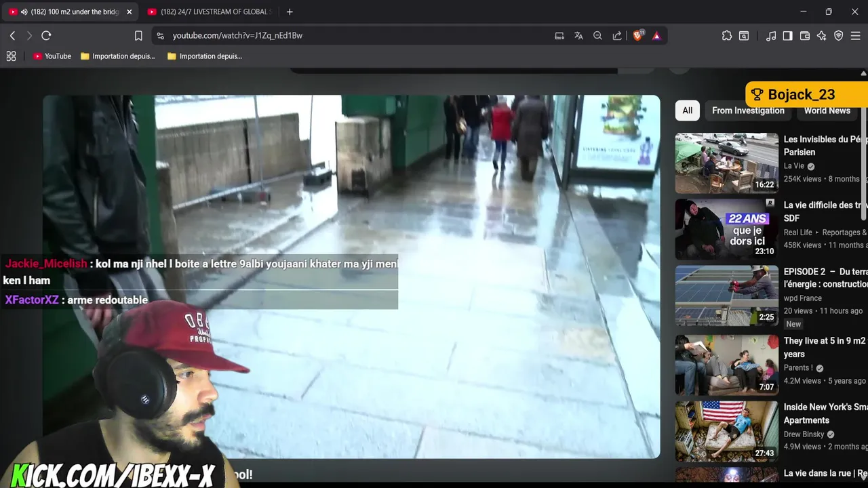Click the tab search window icon
Viewport: 868px width, 488px height.
pos(744,36)
